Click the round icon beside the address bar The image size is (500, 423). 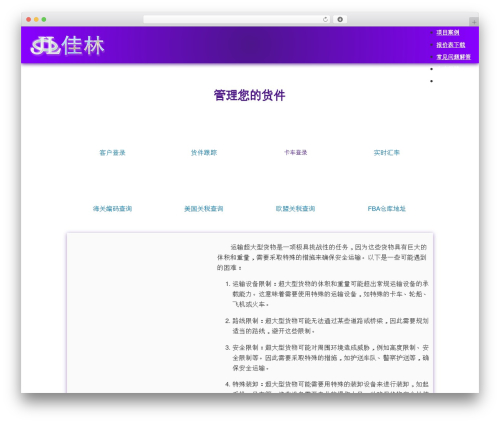click(x=340, y=19)
